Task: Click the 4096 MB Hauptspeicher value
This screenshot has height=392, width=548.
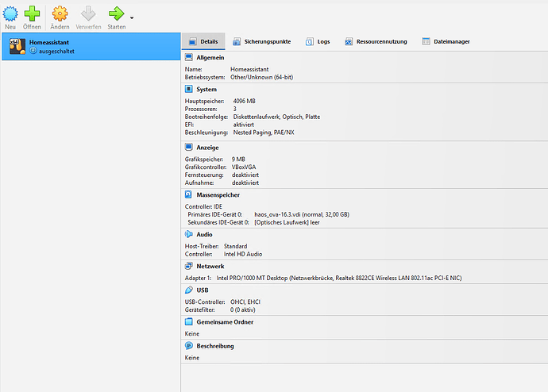Action: point(244,101)
